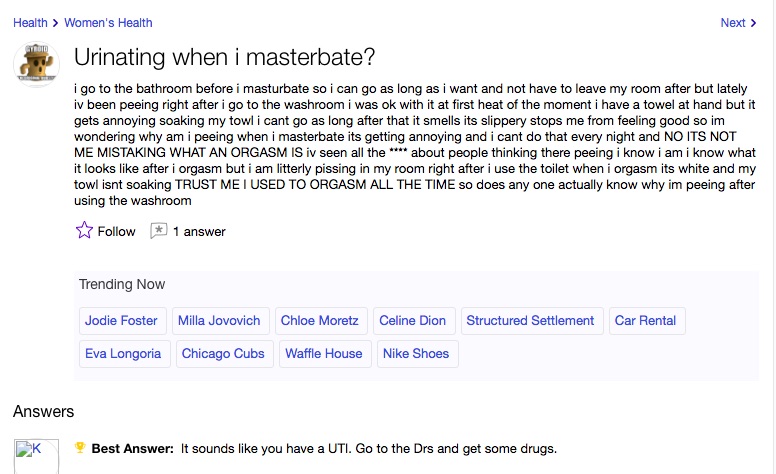Go to the Health breadcrumb
Image resolution: width=776 pixels, height=474 pixels.
pyautogui.click(x=30, y=23)
